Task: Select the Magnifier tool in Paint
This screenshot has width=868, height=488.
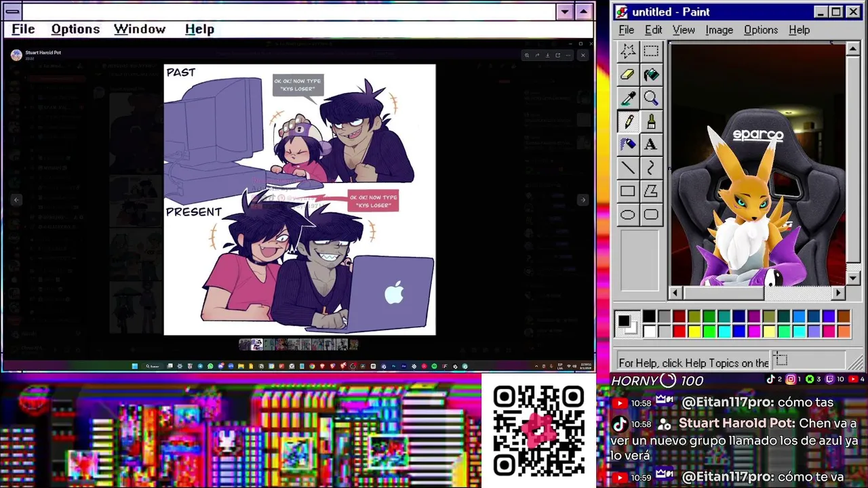Action: 651,98
